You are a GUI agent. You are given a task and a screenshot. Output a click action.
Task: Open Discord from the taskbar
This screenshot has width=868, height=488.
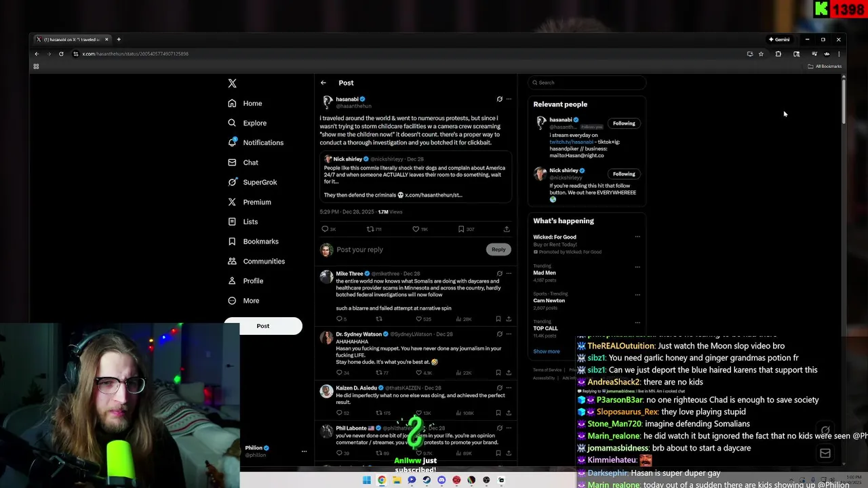[441, 480]
